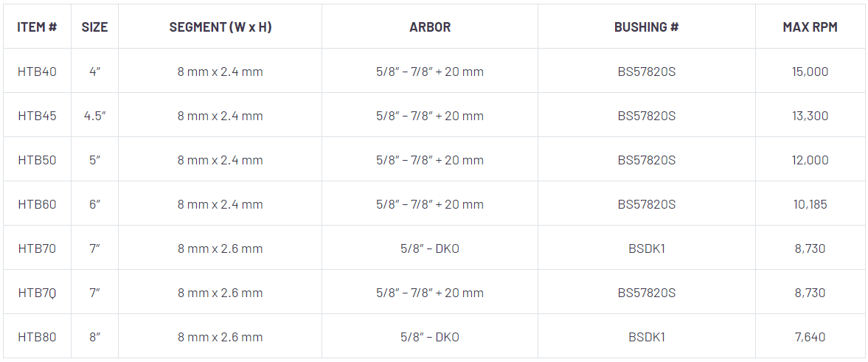Click the 13,300 max RPM value

pos(810,116)
